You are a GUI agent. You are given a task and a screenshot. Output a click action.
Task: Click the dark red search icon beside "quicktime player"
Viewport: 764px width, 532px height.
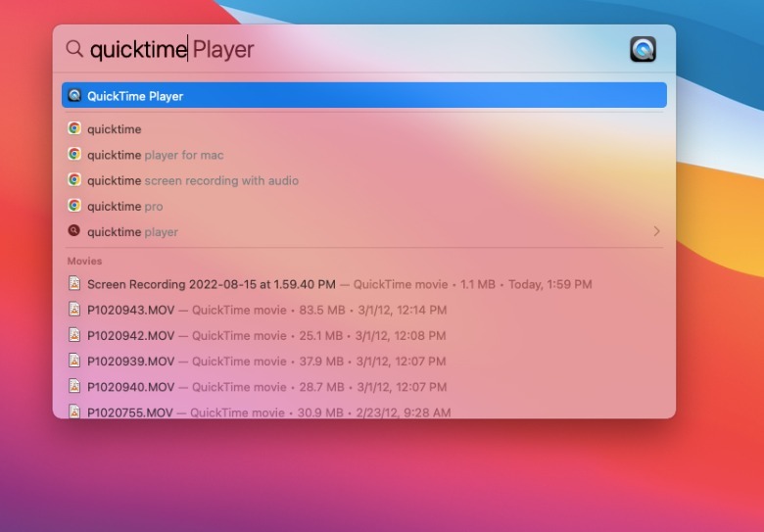[74, 231]
